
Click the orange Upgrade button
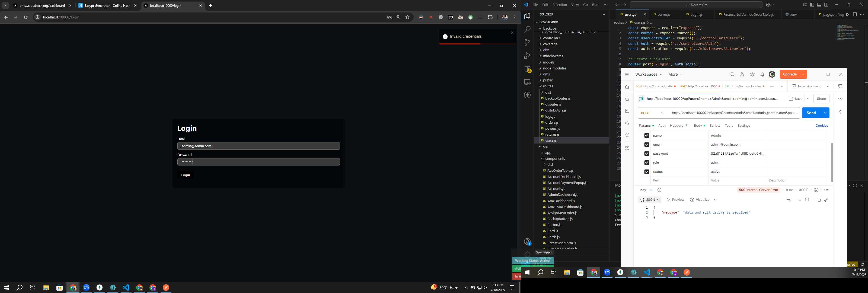[790, 75]
